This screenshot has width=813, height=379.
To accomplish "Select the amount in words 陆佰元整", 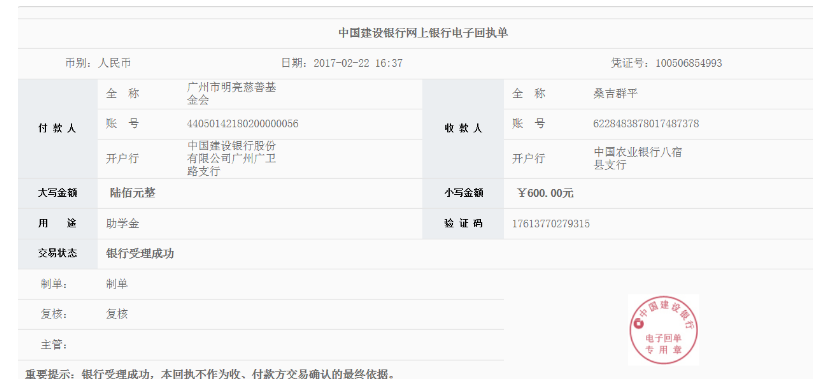I will point(133,193).
